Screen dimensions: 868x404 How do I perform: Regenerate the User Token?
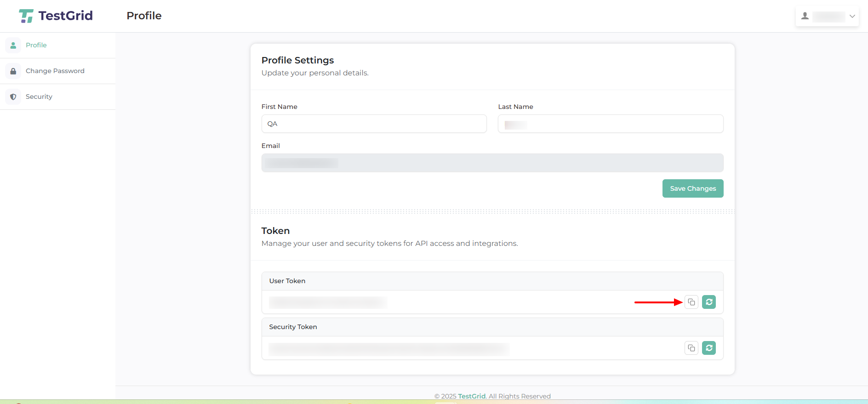click(x=708, y=302)
